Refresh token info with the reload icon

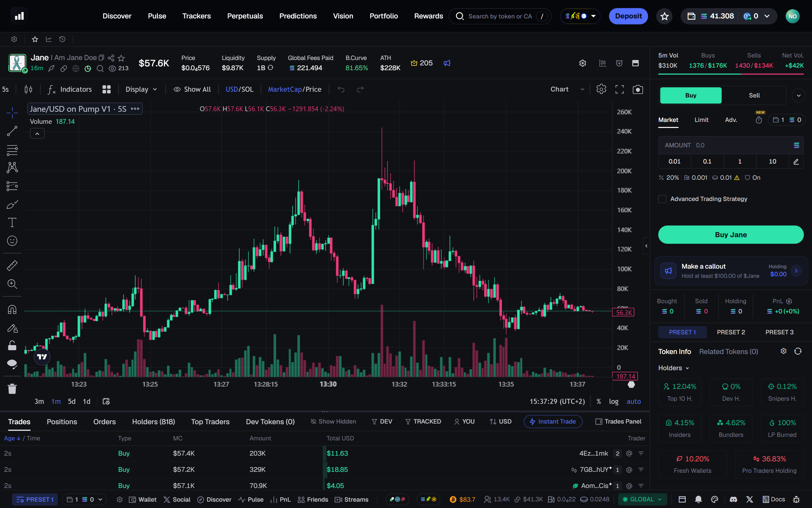(x=798, y=351)
